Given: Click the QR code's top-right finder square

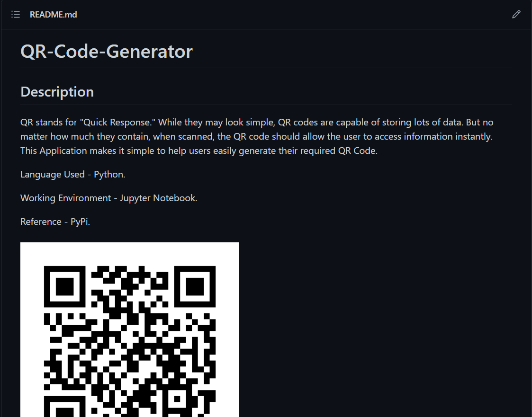Looking at the screenshot, I should click(195, 286).
